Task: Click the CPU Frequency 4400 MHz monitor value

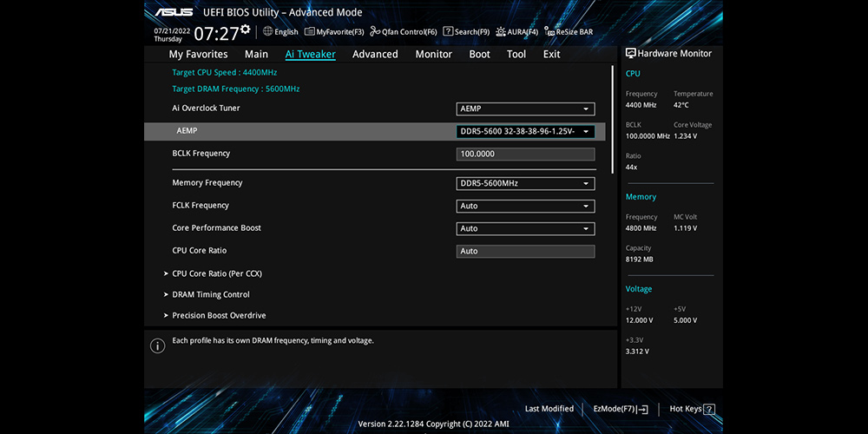Action: pos(641,105)
